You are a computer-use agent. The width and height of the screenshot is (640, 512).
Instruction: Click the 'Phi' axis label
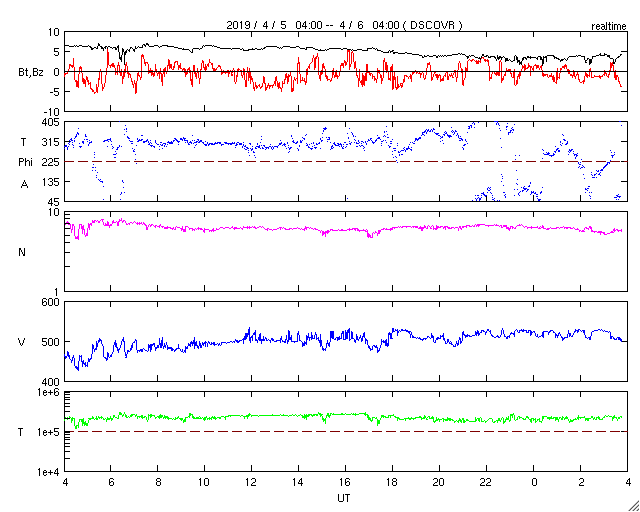(25, 162)
